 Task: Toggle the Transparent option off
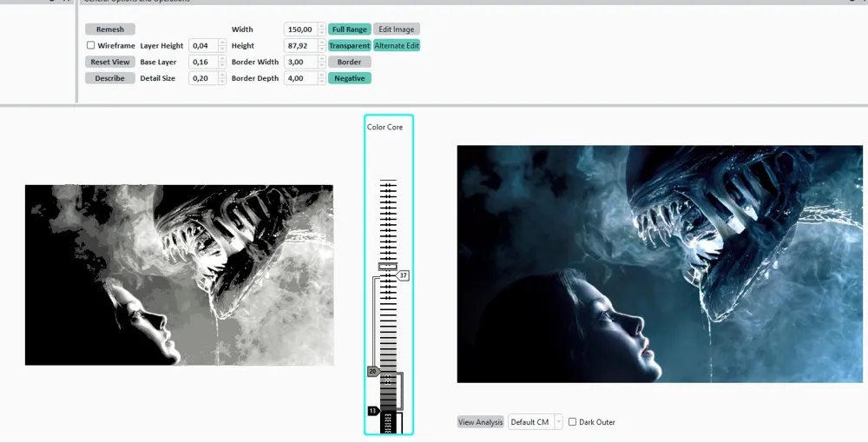349,45
